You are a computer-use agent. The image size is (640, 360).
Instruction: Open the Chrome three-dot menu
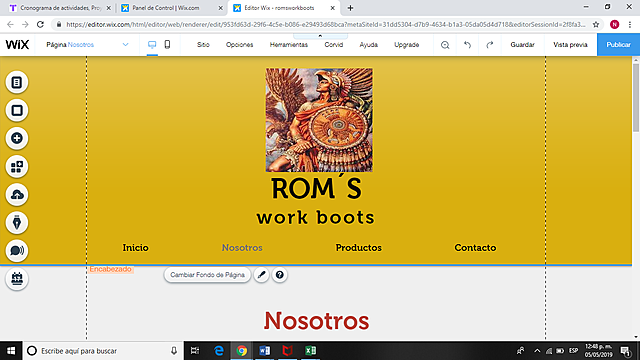coord(630,24)
